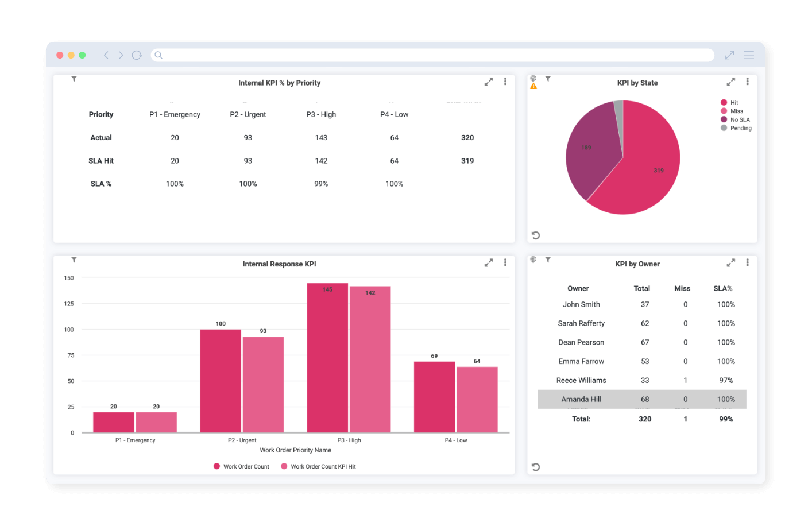Screen dimensions: 812x526
Task: Open options menu of Internal Response KPI
Action: 505,262
